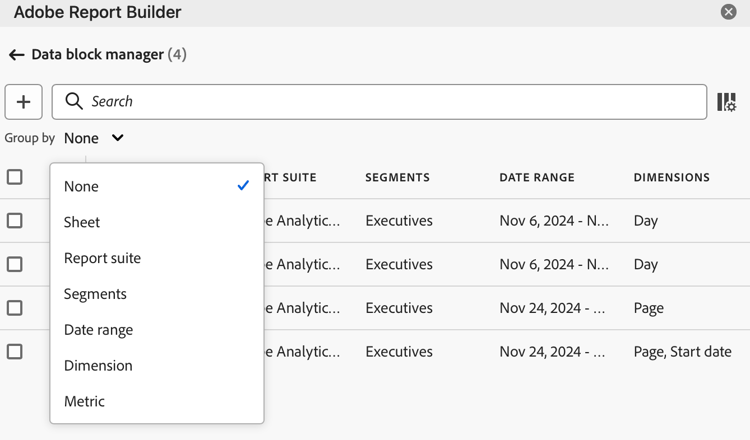The height and width of the screenshot is (440, 750).
Task: Click the magnifier icon in search bar
Action: click(74, 101)
